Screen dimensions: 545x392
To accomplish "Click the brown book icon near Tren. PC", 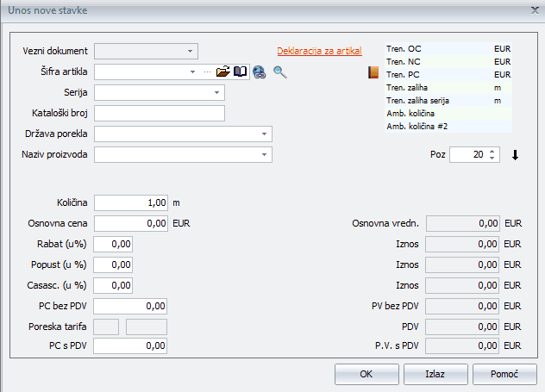I will pos(373,73).
